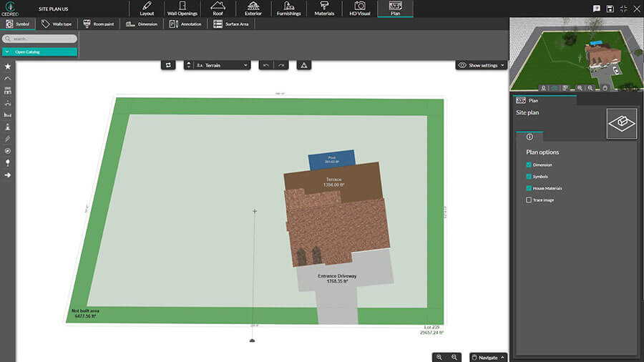Click the save floppy disk icon
The image size is (644, 362).
610,9
